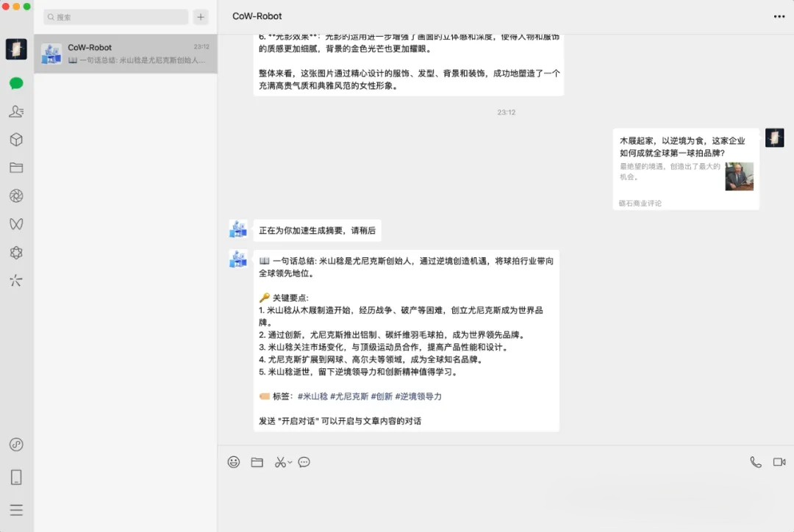Select the CoW-Robot conversation
This screenshot has width=794, height=532.
click(126, 54)
